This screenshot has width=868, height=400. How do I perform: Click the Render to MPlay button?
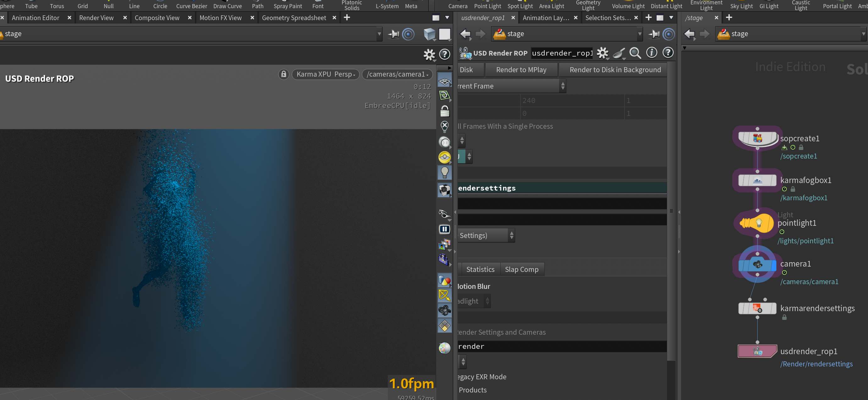521,70
